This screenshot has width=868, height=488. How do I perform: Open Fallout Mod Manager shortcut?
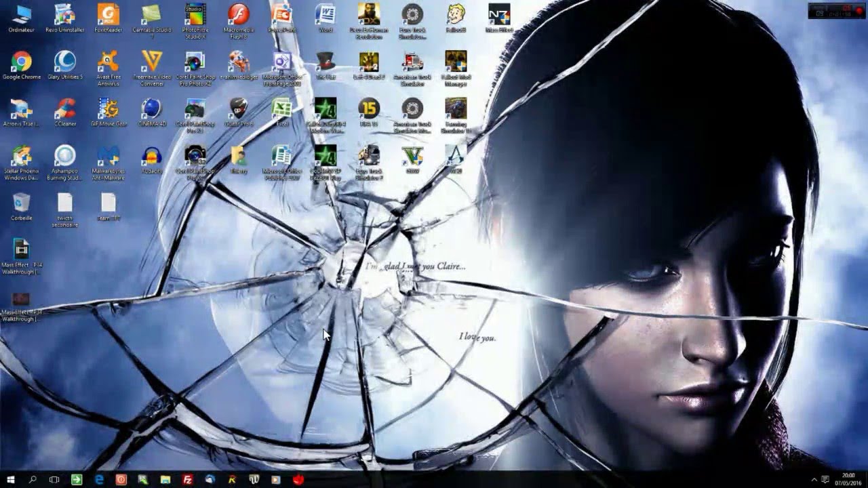pyautogui.click(x=456, y=68)
